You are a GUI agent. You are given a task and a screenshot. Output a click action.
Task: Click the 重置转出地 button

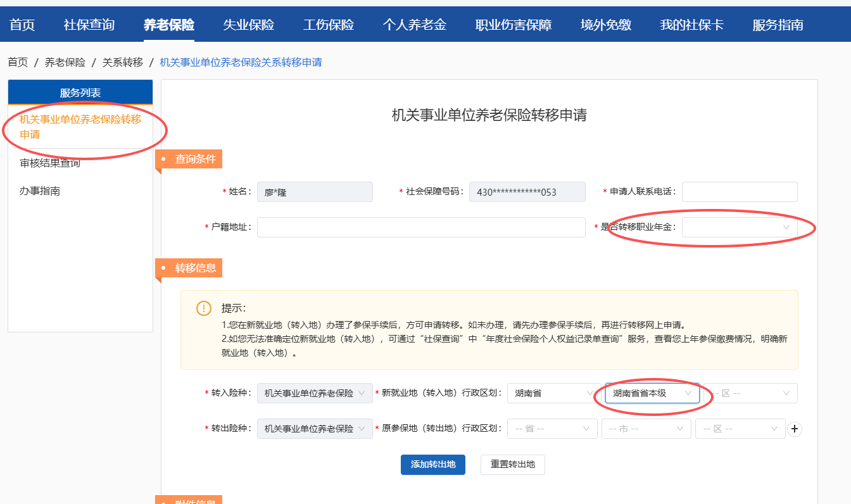click(512, 464)
